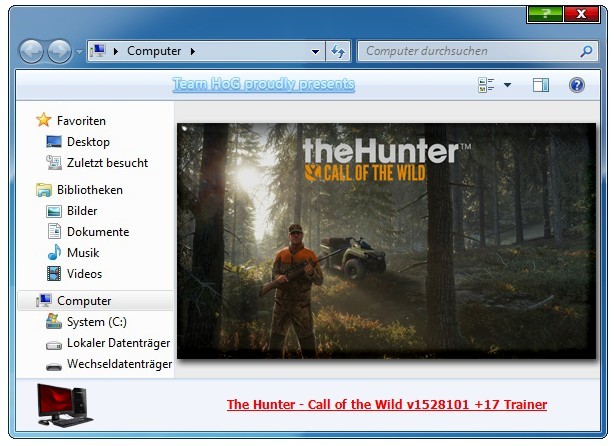614x446 pixels.
Task: Click the magnifier search icon
Action: (x=587, y=51)
